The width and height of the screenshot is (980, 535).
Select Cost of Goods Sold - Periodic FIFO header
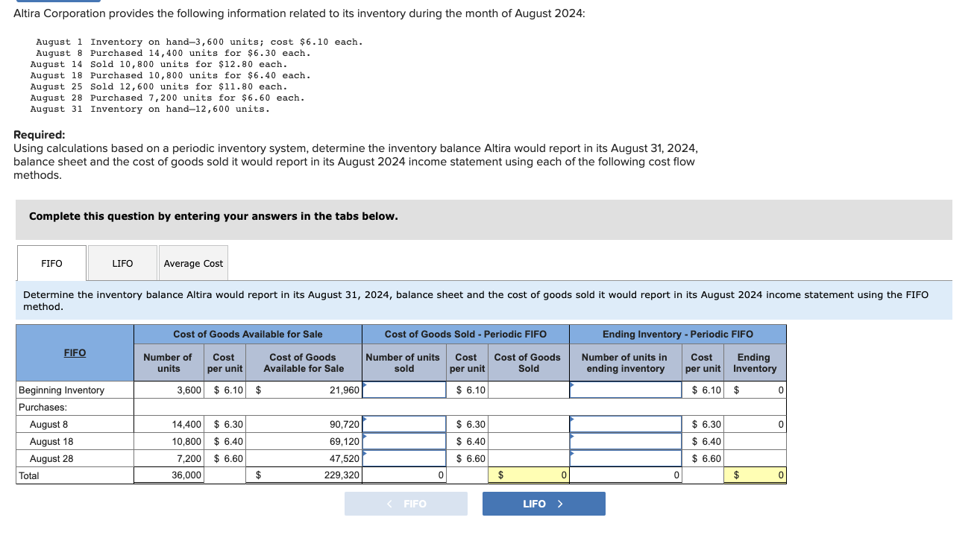pyautogui.click(x=465, y=334)
